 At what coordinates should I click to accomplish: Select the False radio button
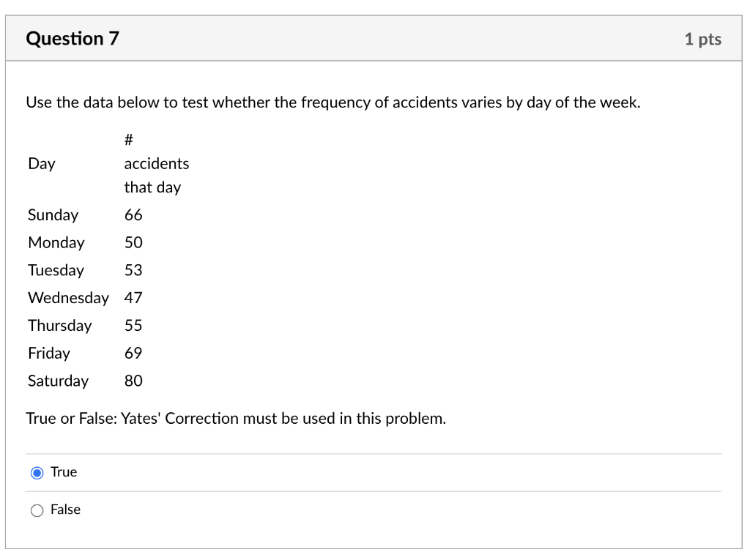click(x=37, y=510)
